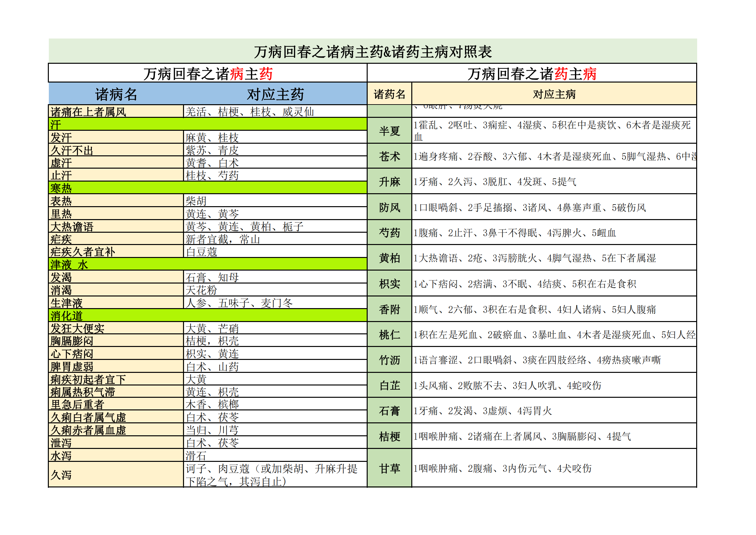The image size is (756, 535).
Task: Click the green 寒热 category row
Action: 208,188
